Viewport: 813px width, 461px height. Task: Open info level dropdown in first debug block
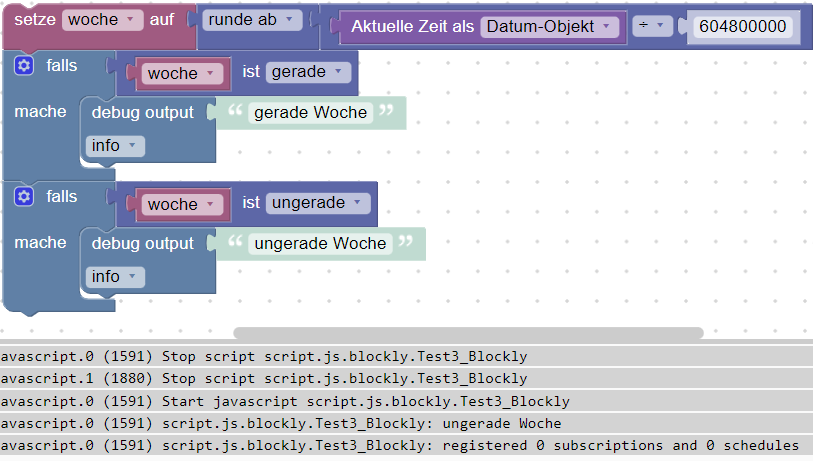point(115,146)
